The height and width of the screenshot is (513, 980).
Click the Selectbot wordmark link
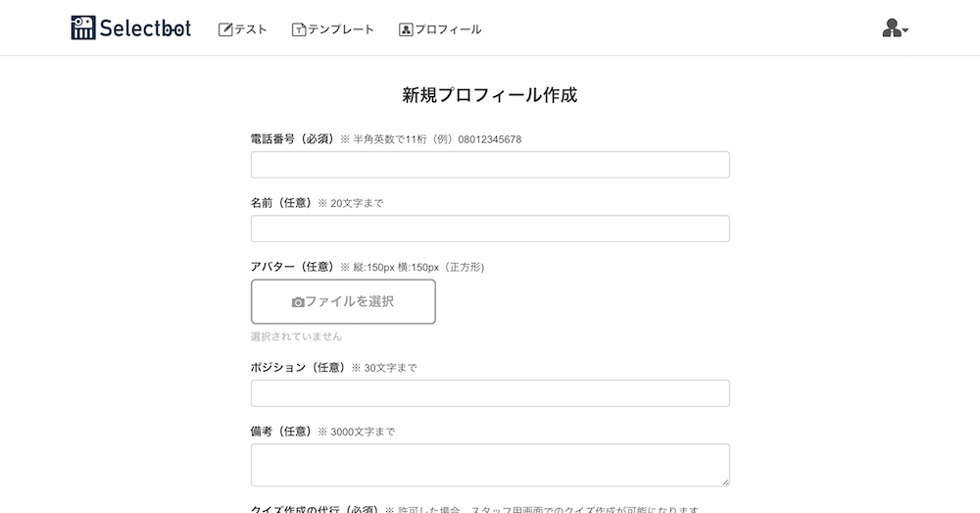coord(146,28)
